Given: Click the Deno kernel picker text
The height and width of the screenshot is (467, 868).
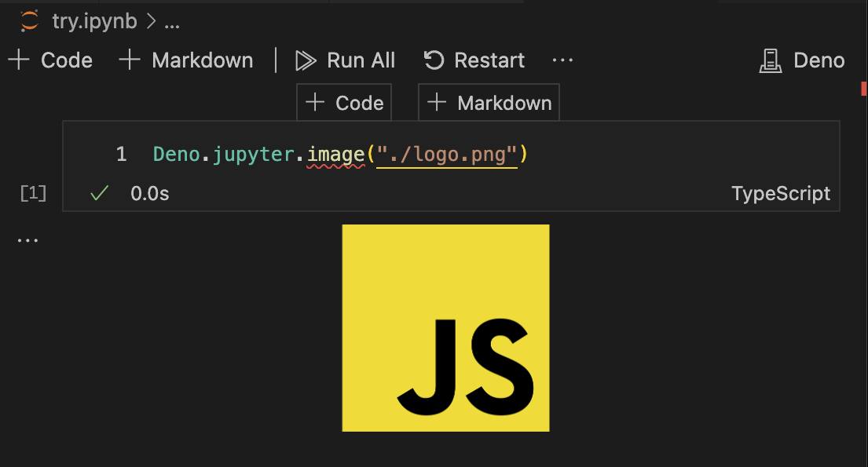Looking at the screenshot, I should [820, 60].
